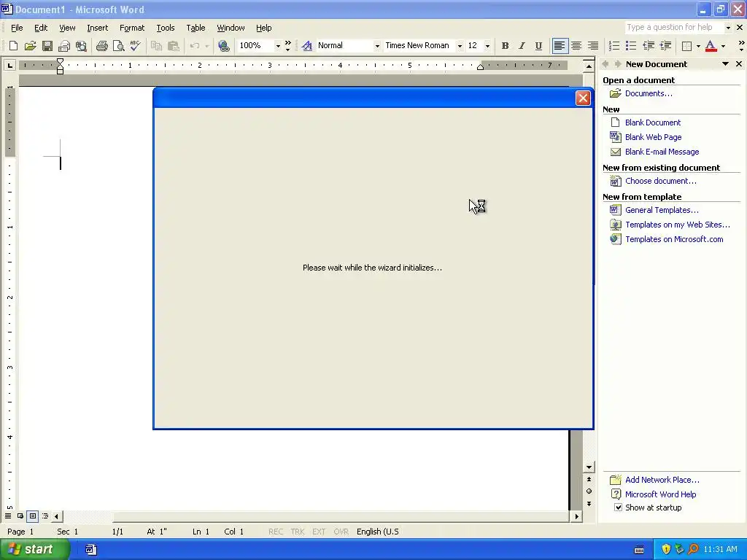Expand the Font Color dropdown arrow

(x=723, y=46)
